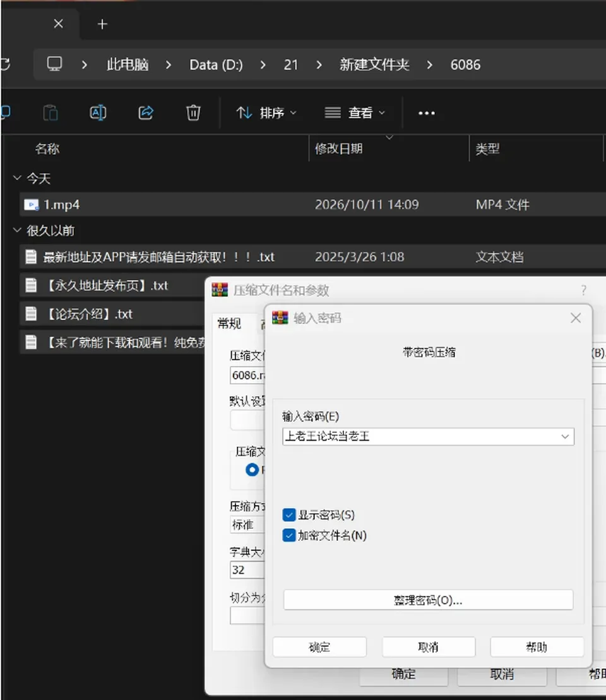Viewport: 606px width, 700px height.
Task: Click the 1.mp4 video file icon
Action: pos(32,205)
